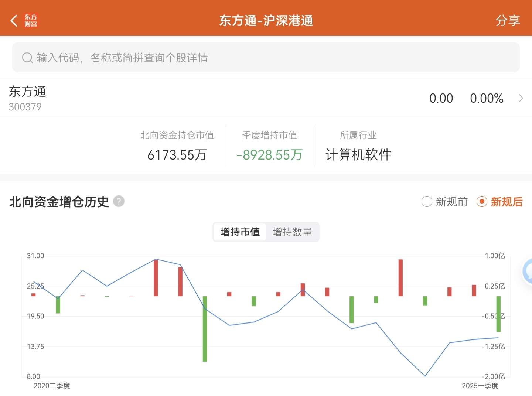532x396 pixels.
Task: Click 北向资金持仓市值 label
Action: coord(177,135)
